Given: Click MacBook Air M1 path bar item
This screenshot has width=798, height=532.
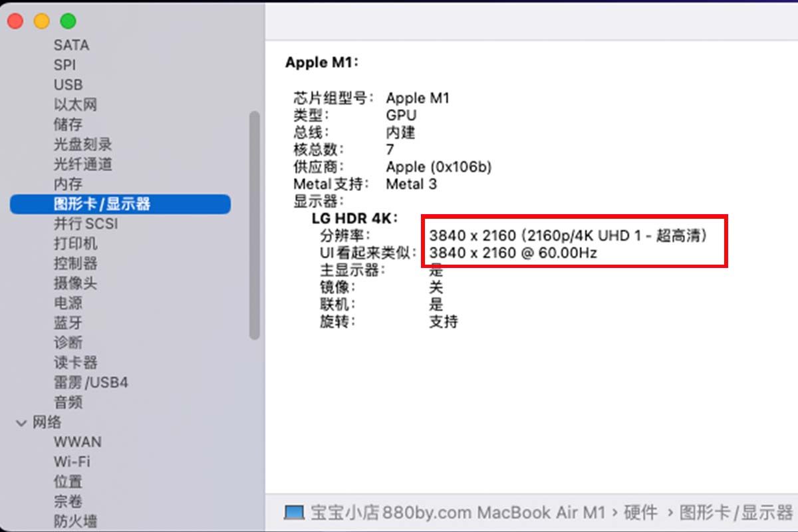Looking at the screenshot, I should coord(459,513).
